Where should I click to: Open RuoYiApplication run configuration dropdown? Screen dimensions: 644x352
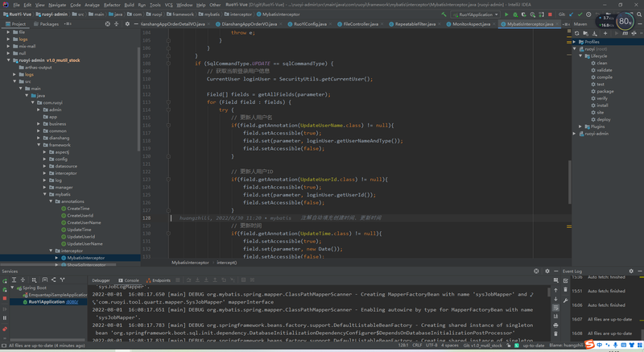[475, 14]
